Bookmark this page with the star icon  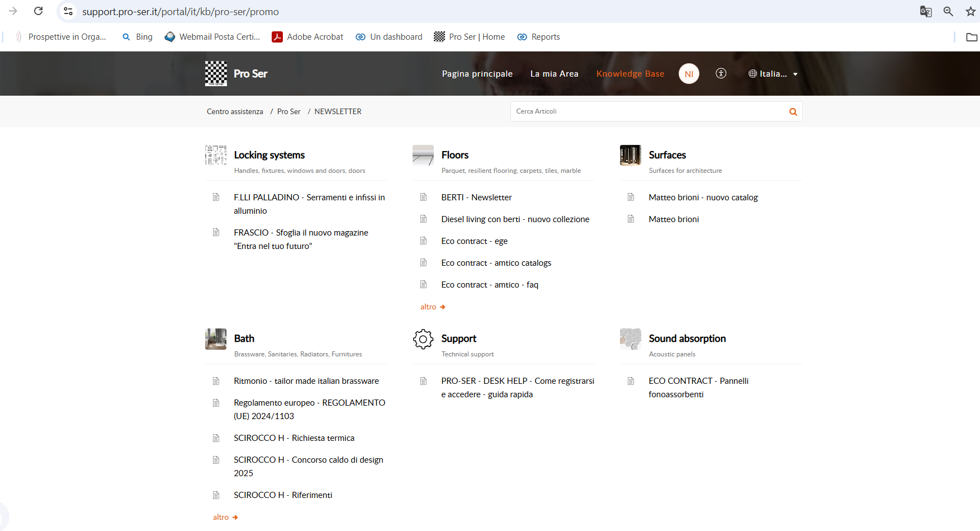click(x=970, y=11)
